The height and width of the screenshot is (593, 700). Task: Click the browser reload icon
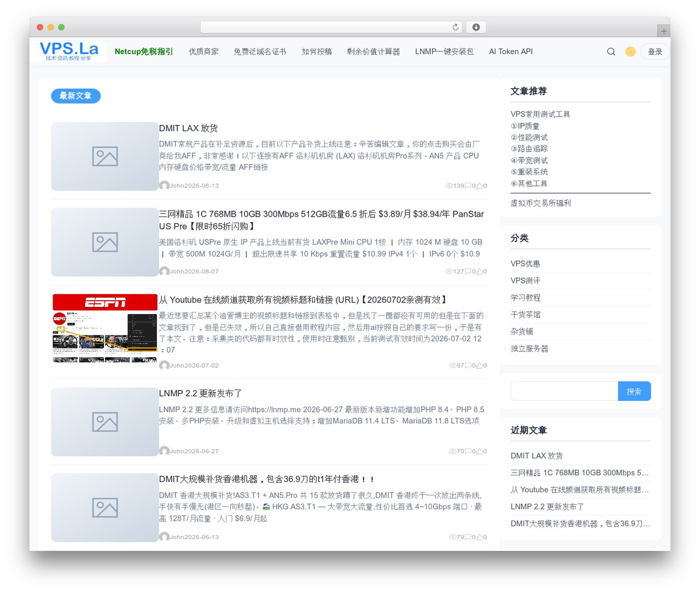[x=456, y=27]
